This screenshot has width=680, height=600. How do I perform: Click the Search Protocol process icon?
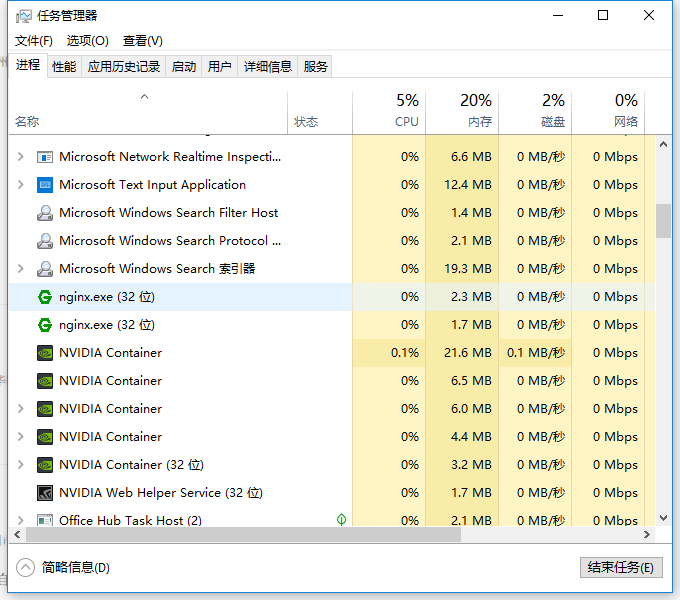click(x=45, y=241)
